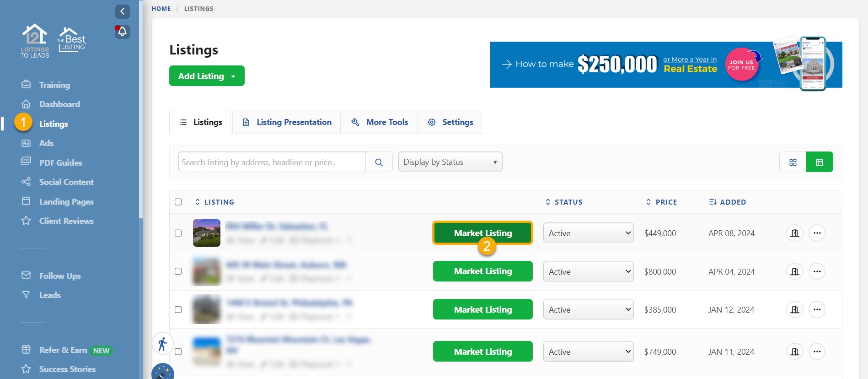Sort by PRICE column header

[661, 202]
